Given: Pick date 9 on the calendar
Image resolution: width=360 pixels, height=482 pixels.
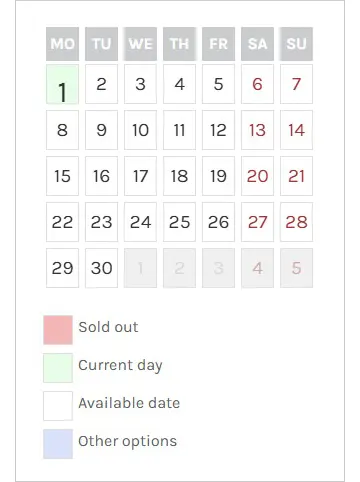Looking at the screenshot, I should pos(101,130).
